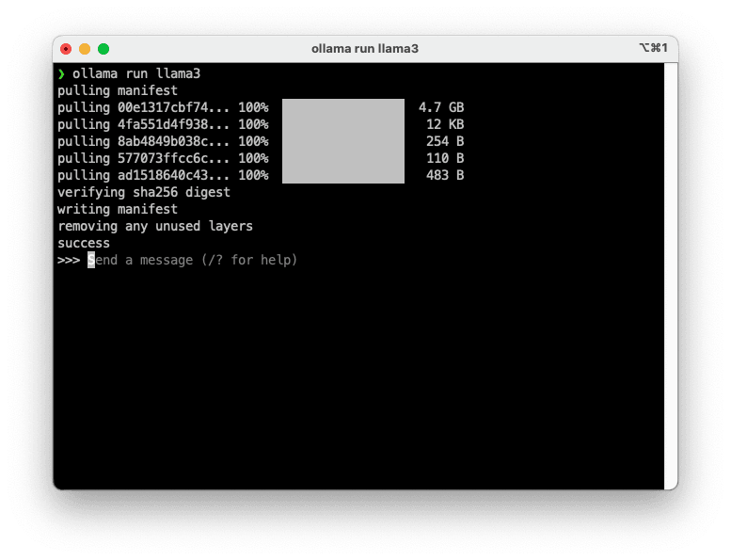Click the 'success' status line
The height and width of the screenshot is (560, 731).
tap(84, 243)
